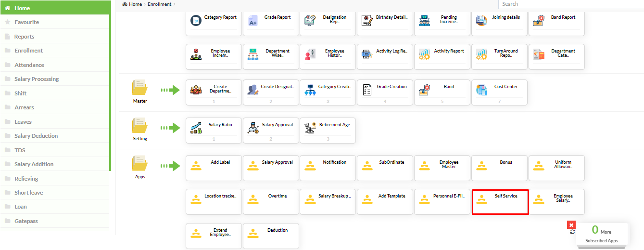Open the Extend Employee app
The width and height of the screenshot is (644, 250).
point(214,236)
